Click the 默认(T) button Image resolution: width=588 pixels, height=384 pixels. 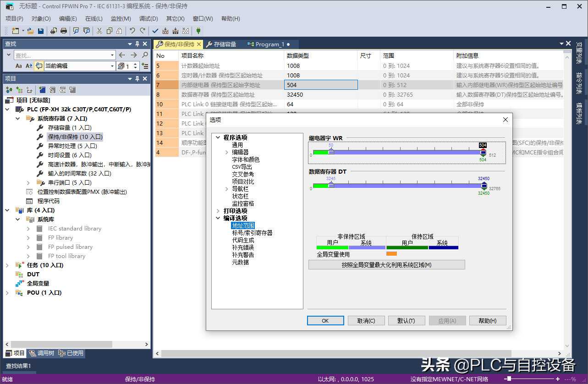tap(406, 321)
